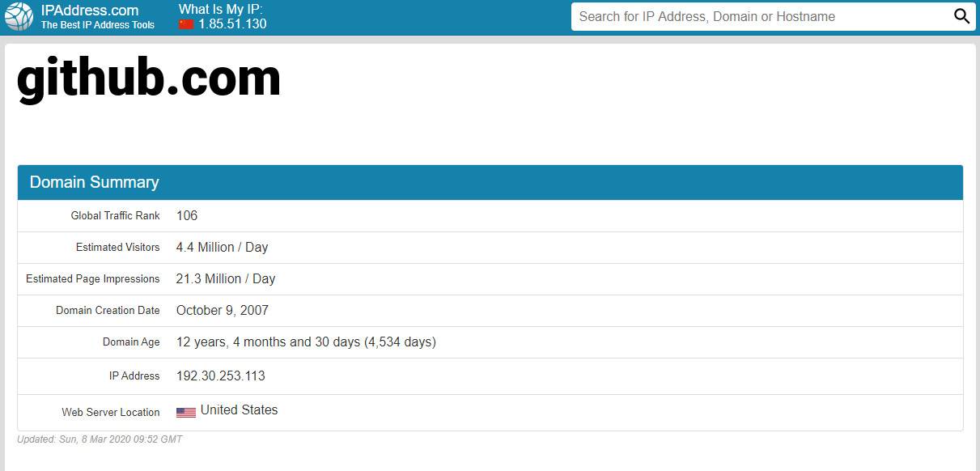Viewport: 980px width, 471px height.
Task: Click the 1.85.51.130 IP address
Action: [x=232, y=24]
